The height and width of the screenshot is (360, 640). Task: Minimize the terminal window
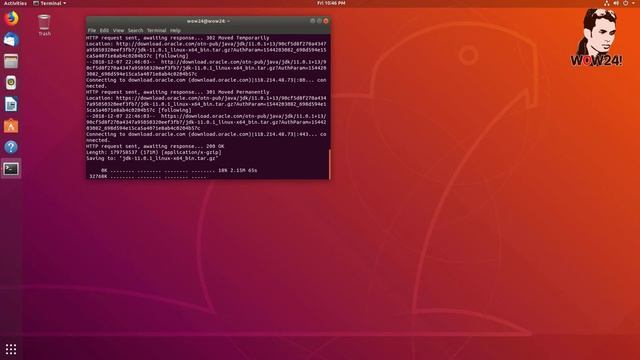coord(313,21)
